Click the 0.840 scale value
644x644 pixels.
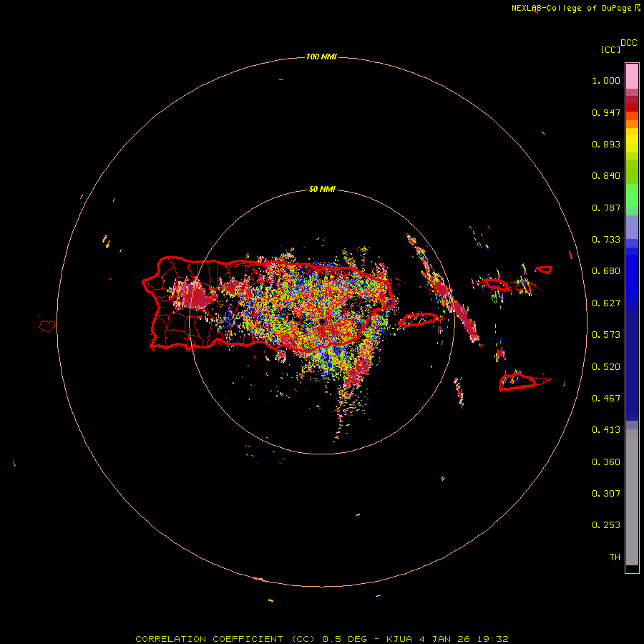pyautogui.click(x=606, y=176)
